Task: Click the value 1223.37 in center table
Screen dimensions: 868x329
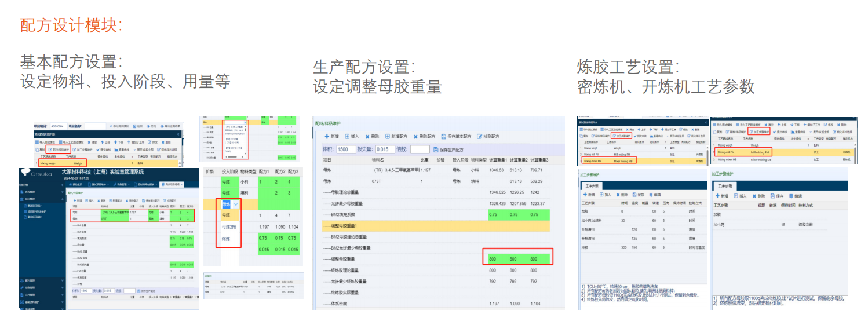Action: click(537, 203)
